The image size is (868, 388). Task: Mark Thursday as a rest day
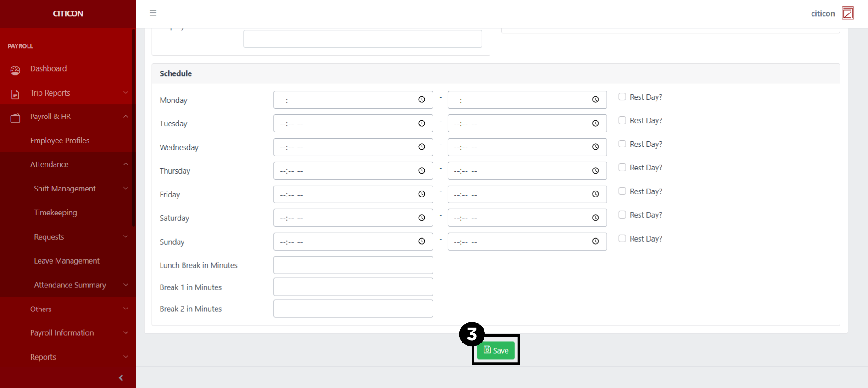(x=622, y=168)
